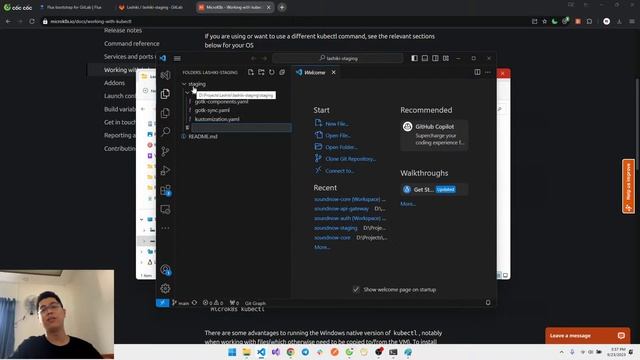This screenshot has height=360, width=640.
Task: Open Release notes in docs sidebar
Action: [x=123, y=30]
